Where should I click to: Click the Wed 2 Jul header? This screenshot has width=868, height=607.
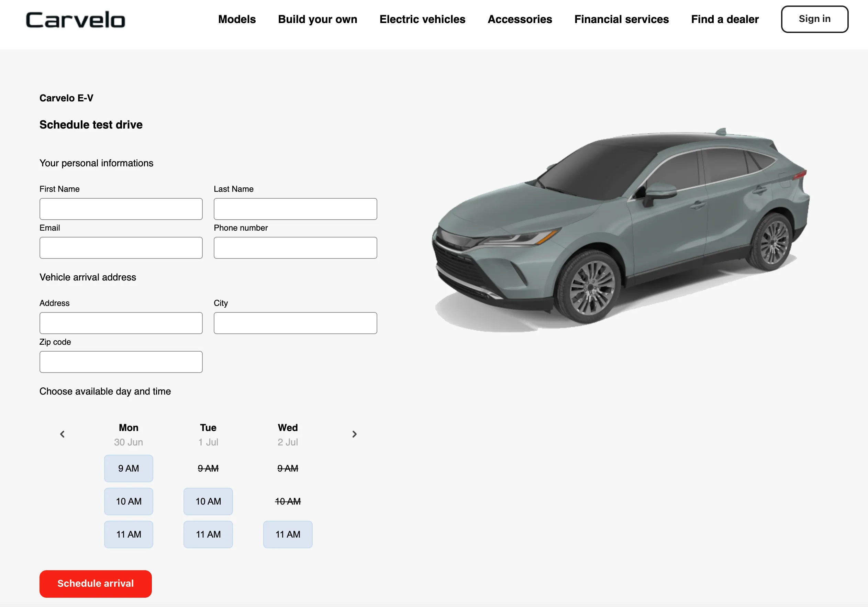(288, 434)
